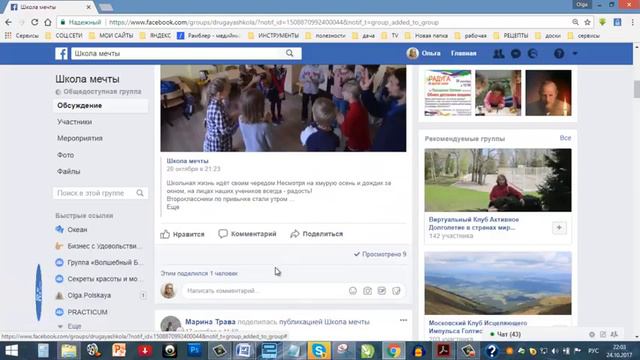This screenshot has height=360, width=640.
Task: Open Messenger messages icon
Action: point(516,53)
